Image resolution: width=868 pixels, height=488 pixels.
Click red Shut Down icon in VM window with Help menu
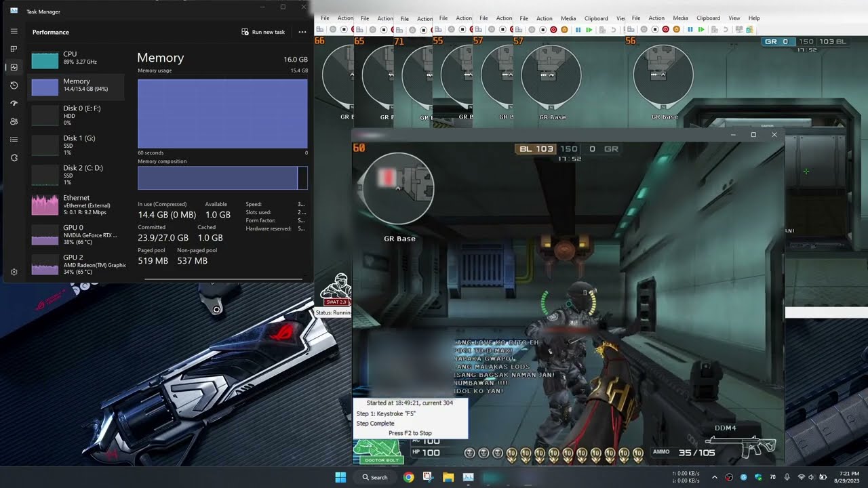click(x=666, y=30)
